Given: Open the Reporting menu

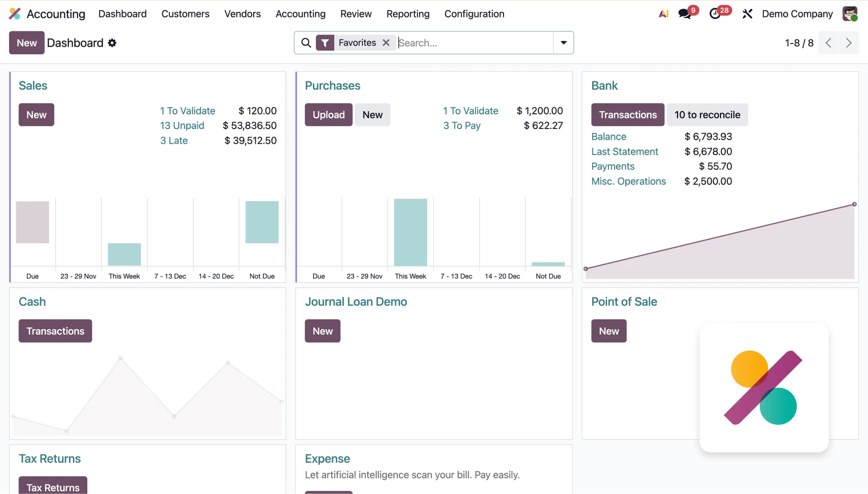Looking at the screenshot, I should click(x=408, y=14).
